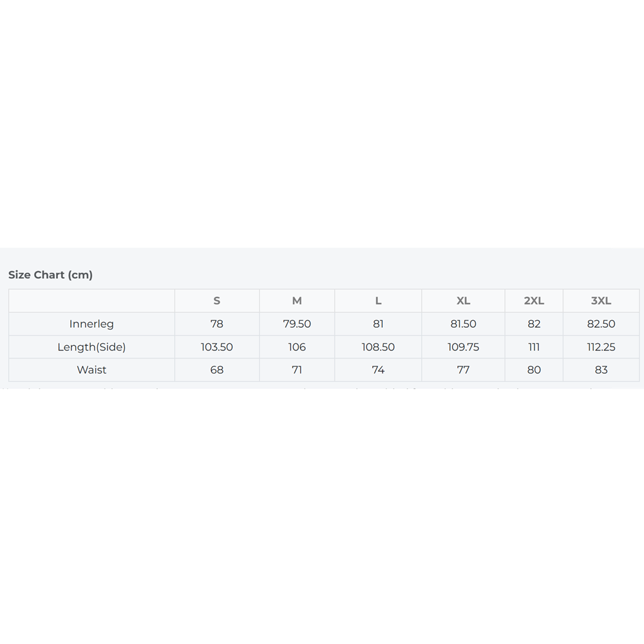Image resolution: width=644 pixels, height=644 pixels.
Task: Click Length value 103.50 for size S
Action: [217, 347]
